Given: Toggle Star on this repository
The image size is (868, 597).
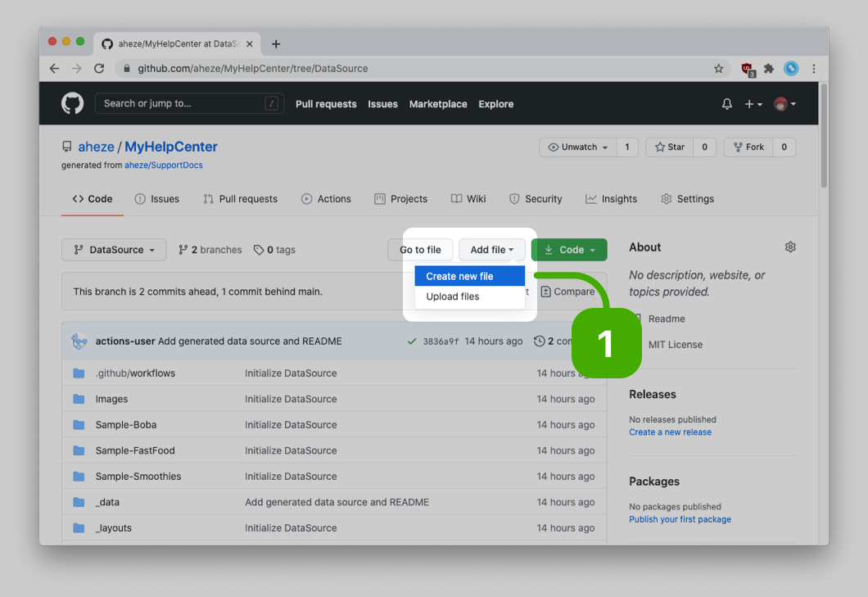Looking at the screenshot, I should coord(669,147).
